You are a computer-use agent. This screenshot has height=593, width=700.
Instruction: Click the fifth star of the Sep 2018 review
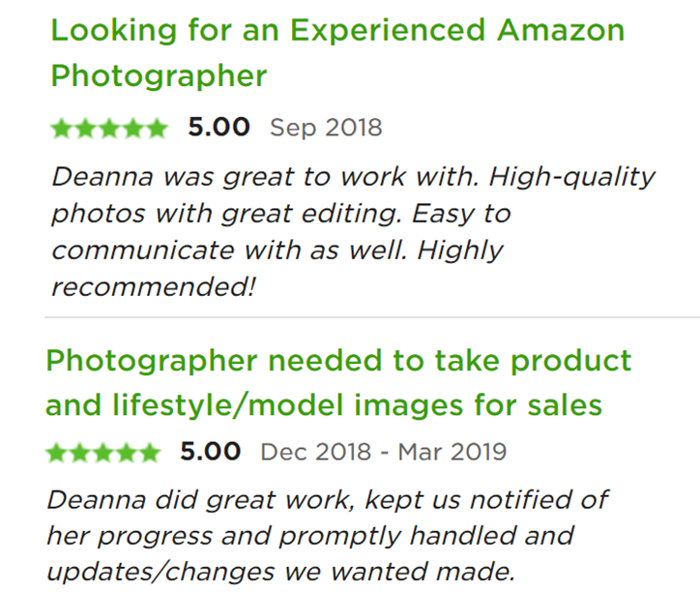(x=156, y=128)
